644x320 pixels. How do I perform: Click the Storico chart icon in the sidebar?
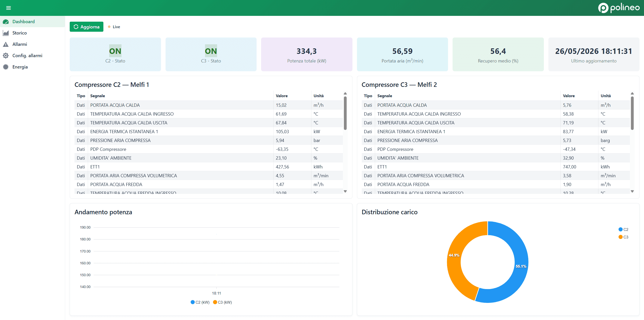coord(6,33)
